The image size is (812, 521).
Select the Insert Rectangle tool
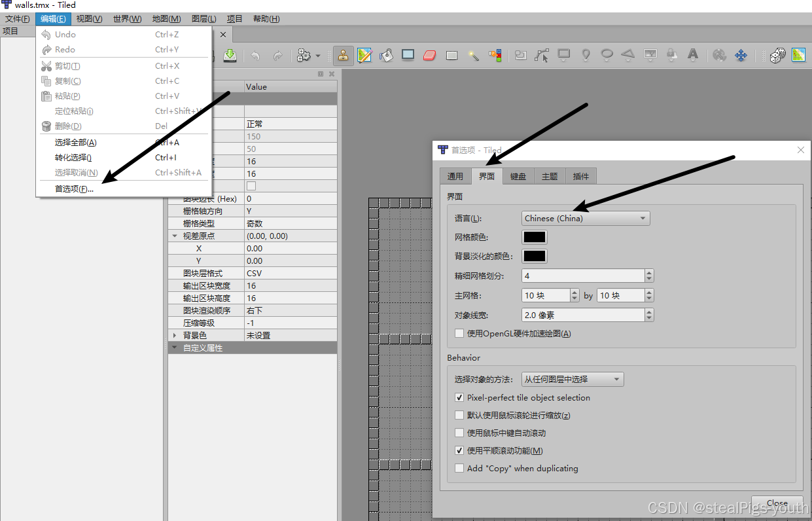[563, 56]
